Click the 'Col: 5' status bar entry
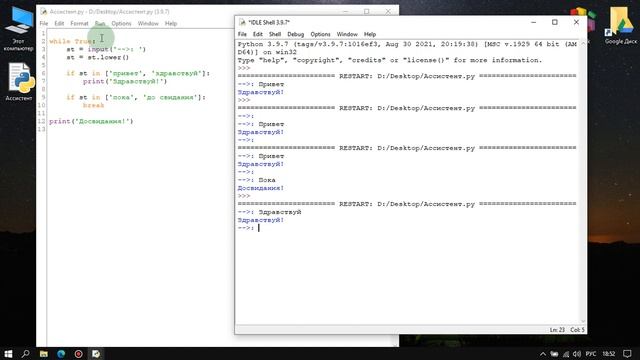640x360 pixels. tap(577, 329)
